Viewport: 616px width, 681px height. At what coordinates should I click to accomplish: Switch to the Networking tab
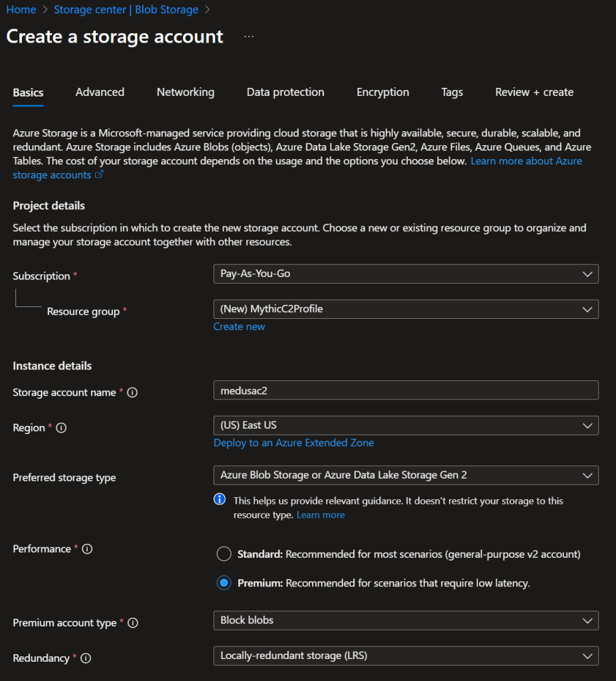pos(186,93)
